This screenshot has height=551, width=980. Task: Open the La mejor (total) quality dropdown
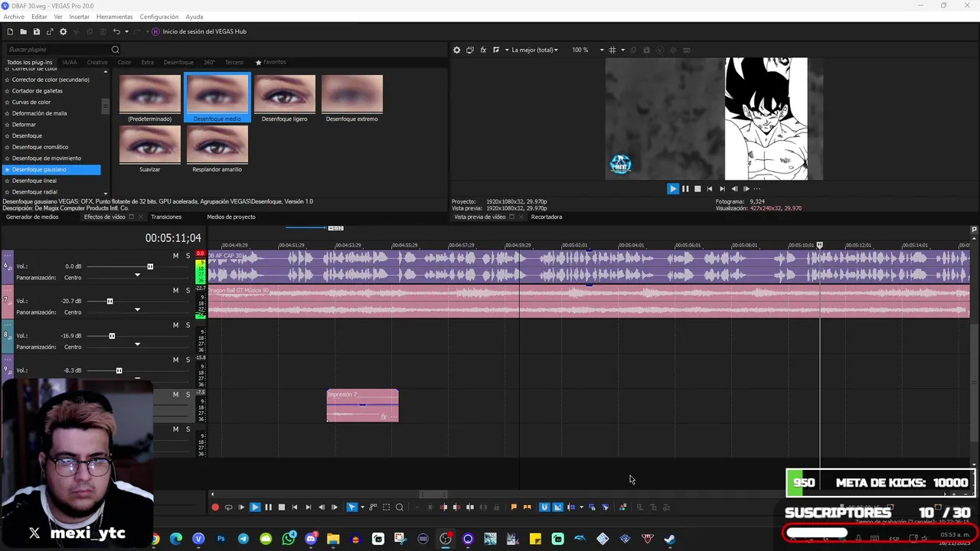click(x=534, y=50)
